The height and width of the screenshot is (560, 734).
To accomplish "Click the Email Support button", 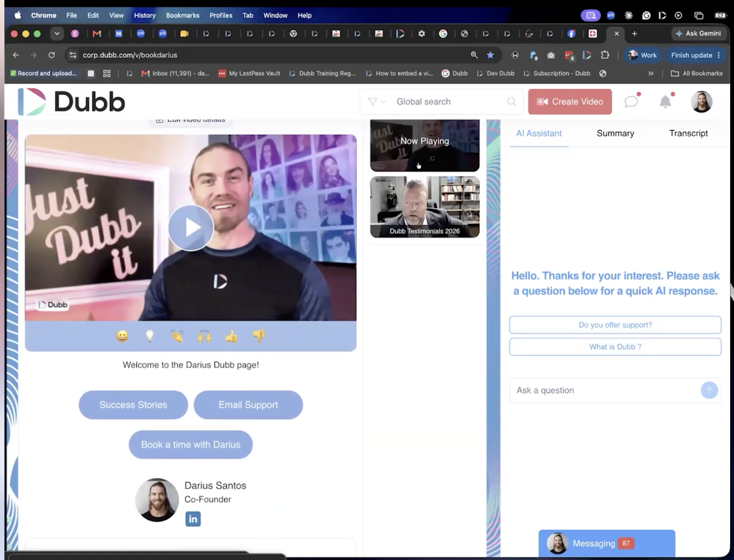I will (x=248, y=405).
